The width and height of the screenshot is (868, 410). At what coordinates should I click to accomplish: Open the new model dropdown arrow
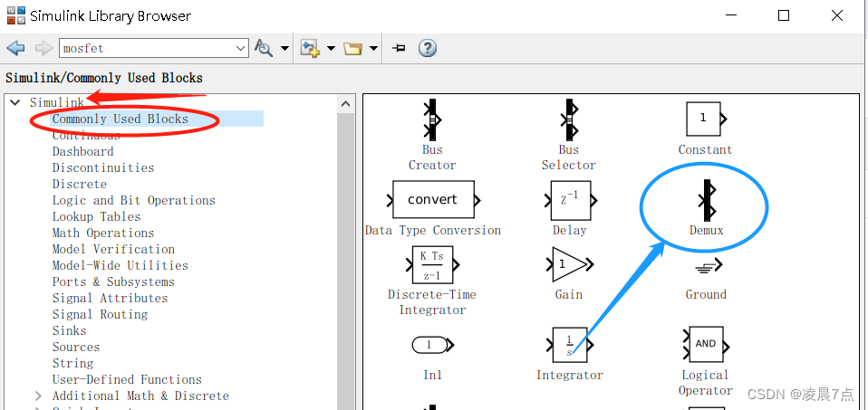tap(331, 49)
